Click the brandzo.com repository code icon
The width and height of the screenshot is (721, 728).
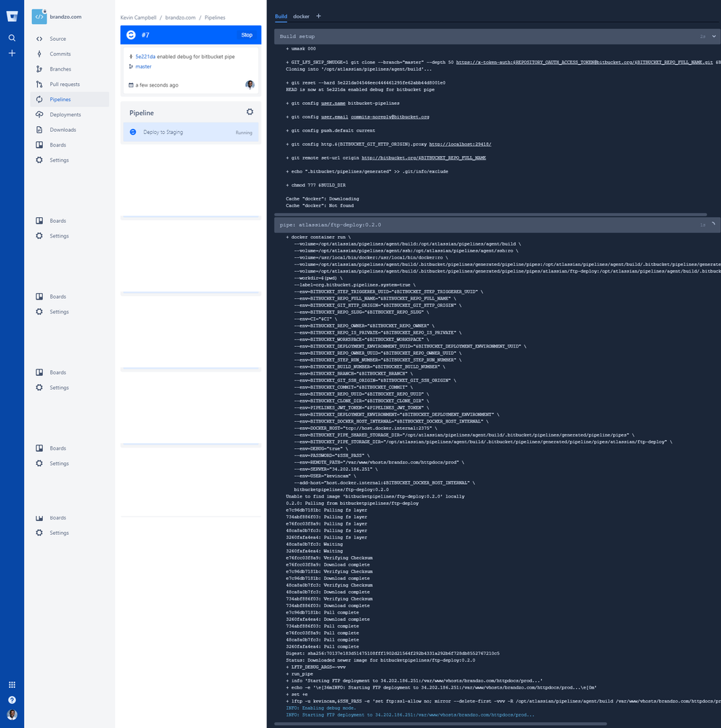click(x=39, y=17)
